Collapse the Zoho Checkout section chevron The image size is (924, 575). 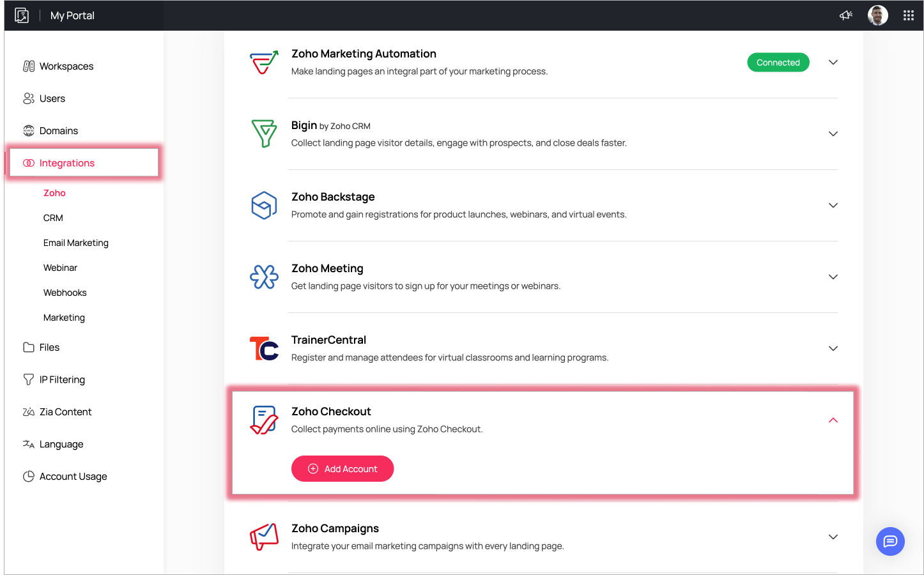click(x=833, y=420)
